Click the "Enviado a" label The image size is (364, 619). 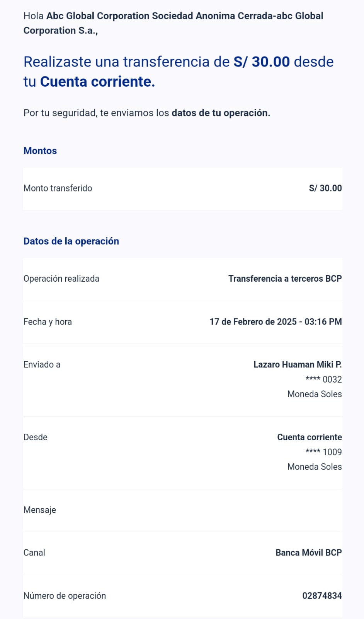point(42,365)
